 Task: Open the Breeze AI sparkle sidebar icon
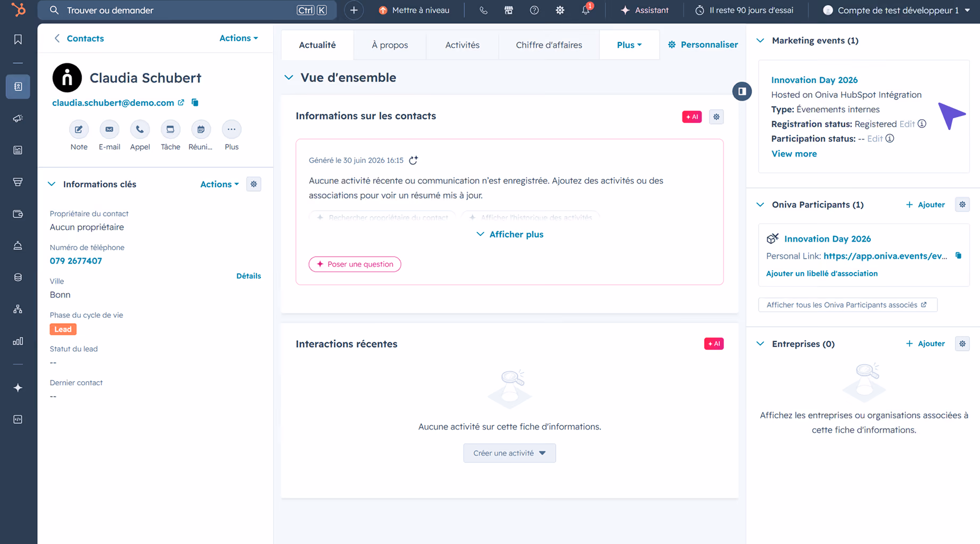coord(18,388)
